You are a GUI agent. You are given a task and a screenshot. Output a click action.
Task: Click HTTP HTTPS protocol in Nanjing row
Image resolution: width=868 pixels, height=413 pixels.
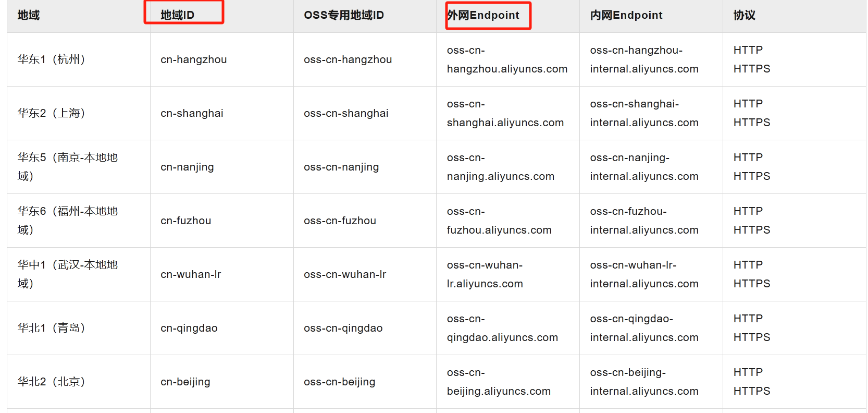[752, 167]
